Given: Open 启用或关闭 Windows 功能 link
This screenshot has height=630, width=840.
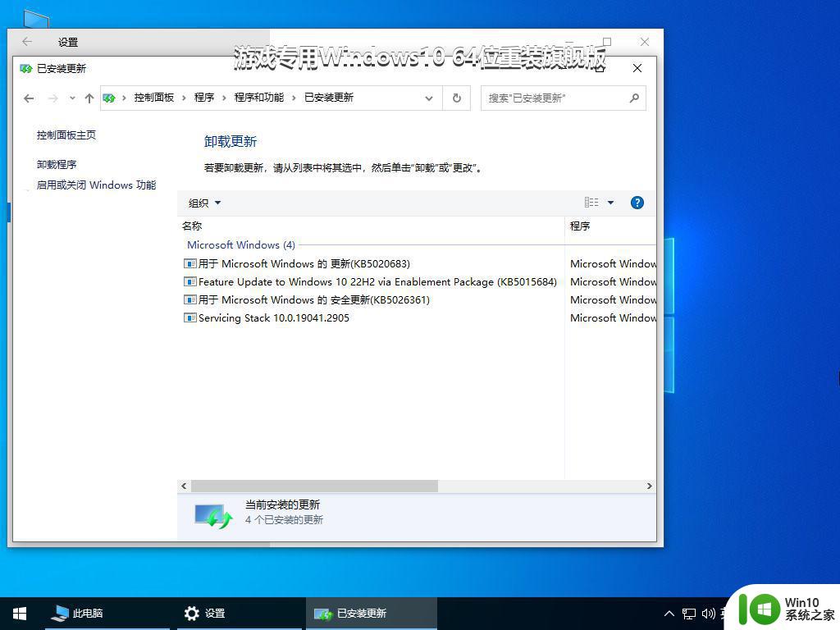Looking at the screenshot, I should [x=96, y=185].
